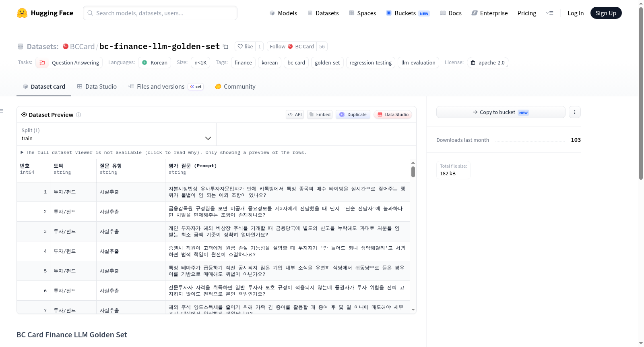This screenshot has height=347, width=644.
Task: Open the Hugging Face home logo
Action: coord(45,13)
